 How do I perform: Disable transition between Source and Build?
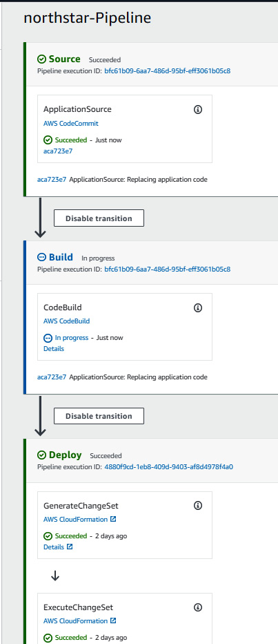click(99, 218)
